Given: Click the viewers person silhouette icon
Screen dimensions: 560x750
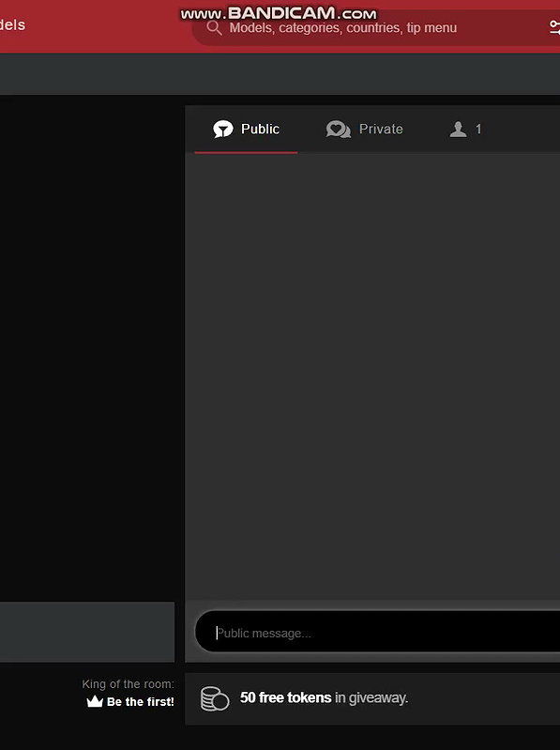Looking at the screenshot, I should [x=459, y=130].
